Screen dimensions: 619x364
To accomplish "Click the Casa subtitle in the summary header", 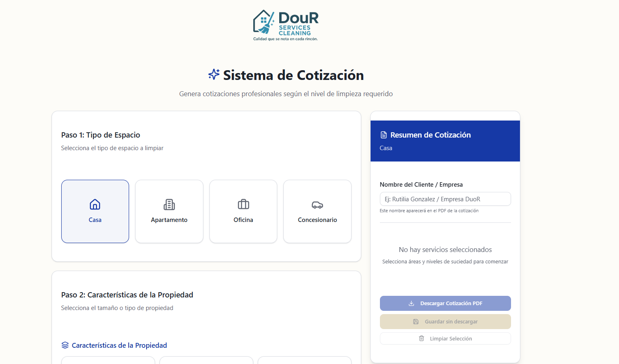I will [x=386, y=148].
